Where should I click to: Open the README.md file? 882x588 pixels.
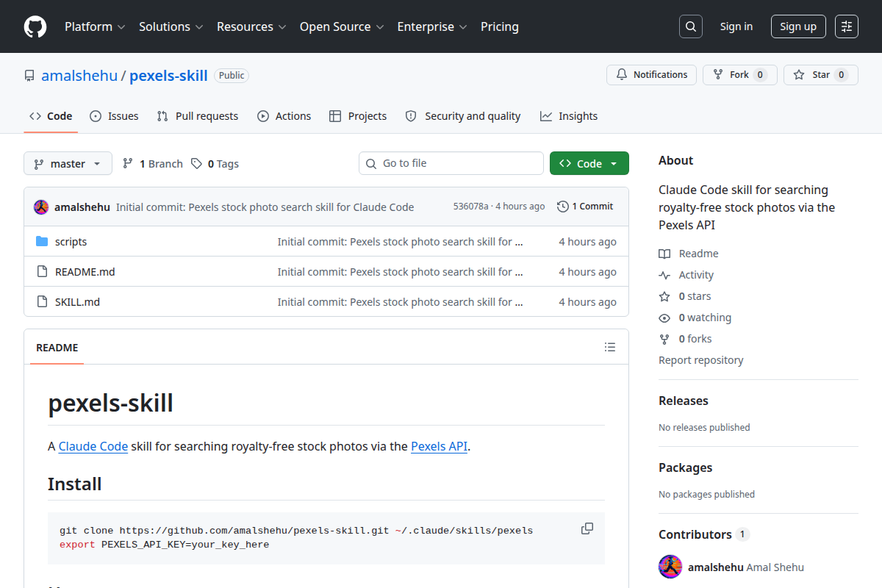coord(85,272)
